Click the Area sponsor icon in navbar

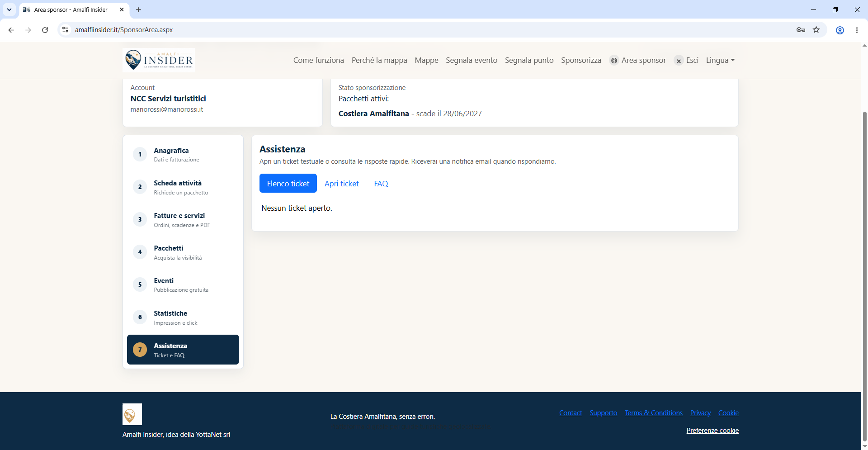tap(614, 61)
